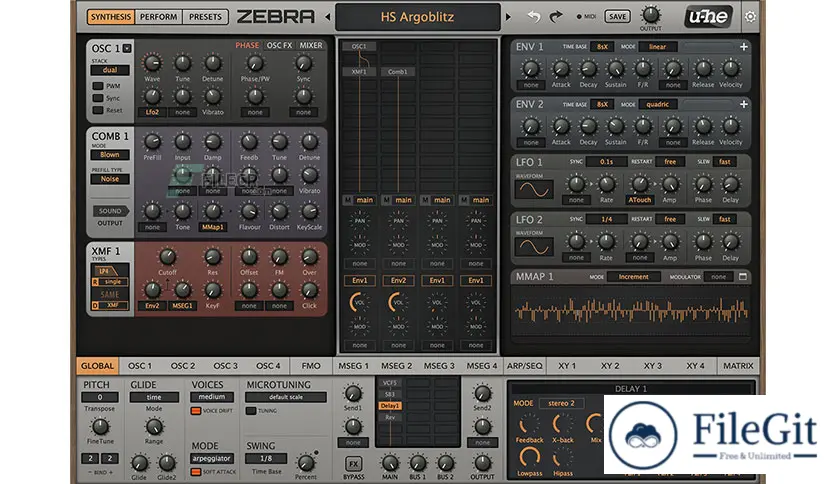Click the MMAP 1 bar graph
This screenshot has width=836, height=484.
[631, 311]
